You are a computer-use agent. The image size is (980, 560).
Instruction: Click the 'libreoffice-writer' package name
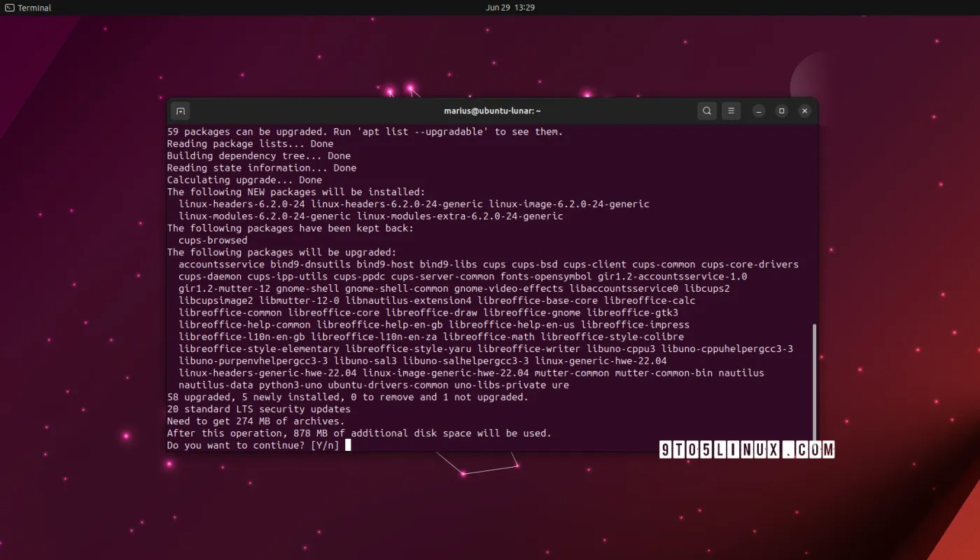click(x=529, y=349)
